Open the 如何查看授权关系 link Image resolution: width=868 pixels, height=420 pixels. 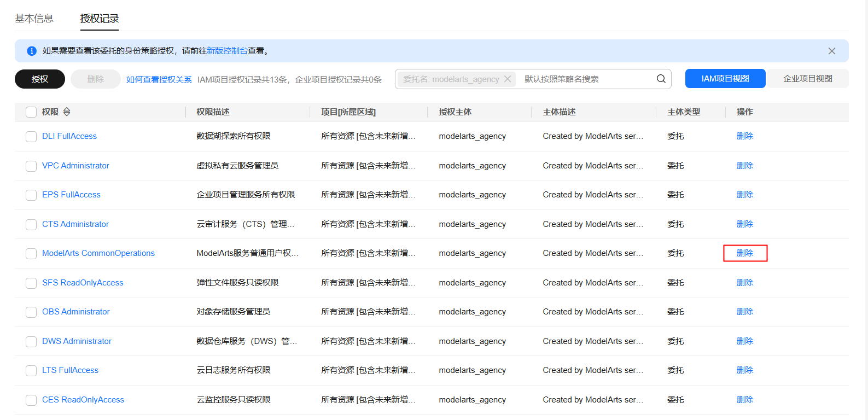tap(159, 79)
